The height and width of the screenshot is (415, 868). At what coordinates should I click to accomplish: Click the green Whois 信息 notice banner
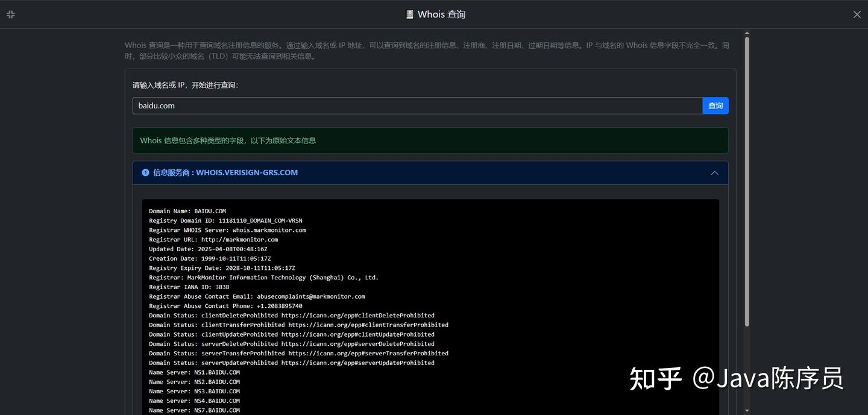point(430,140)
